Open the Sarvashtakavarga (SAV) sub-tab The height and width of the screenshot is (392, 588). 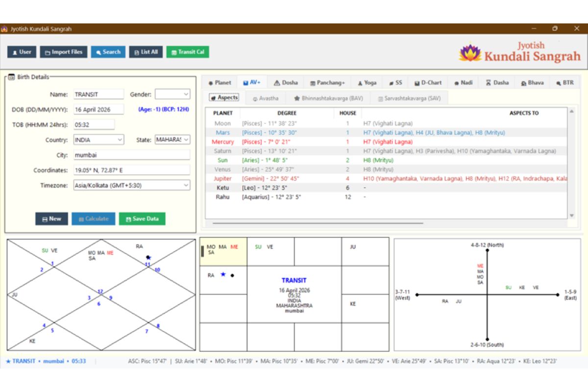(409, 98)
